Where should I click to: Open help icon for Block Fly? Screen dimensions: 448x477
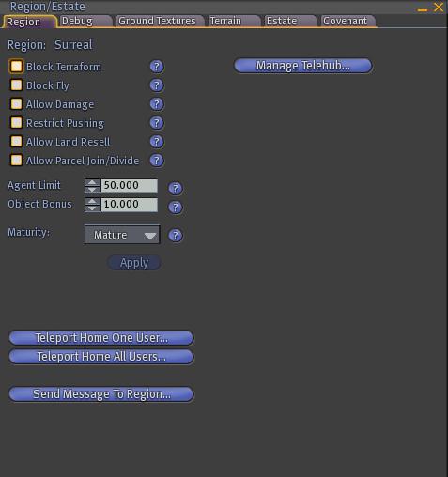tap(157, 85)
